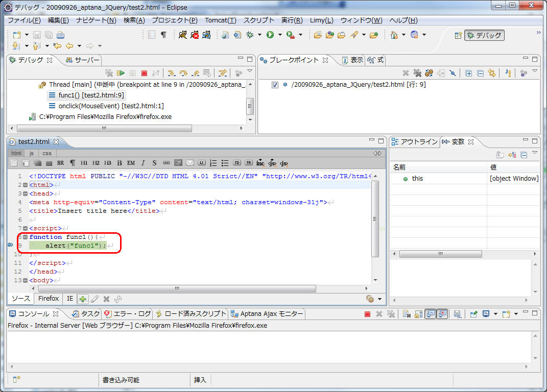
Task: Click the デバッグ perspective button
Action: (x=484, y=35)
